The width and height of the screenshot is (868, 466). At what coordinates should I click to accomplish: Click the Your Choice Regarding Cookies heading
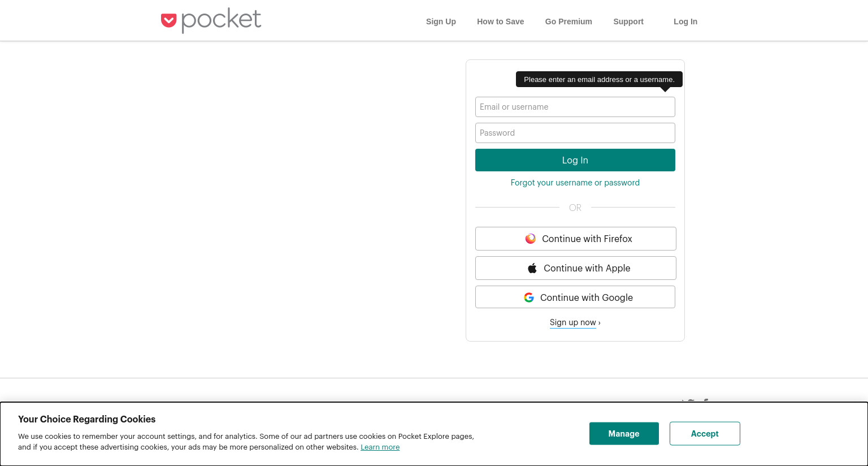(x=86, y=419)
